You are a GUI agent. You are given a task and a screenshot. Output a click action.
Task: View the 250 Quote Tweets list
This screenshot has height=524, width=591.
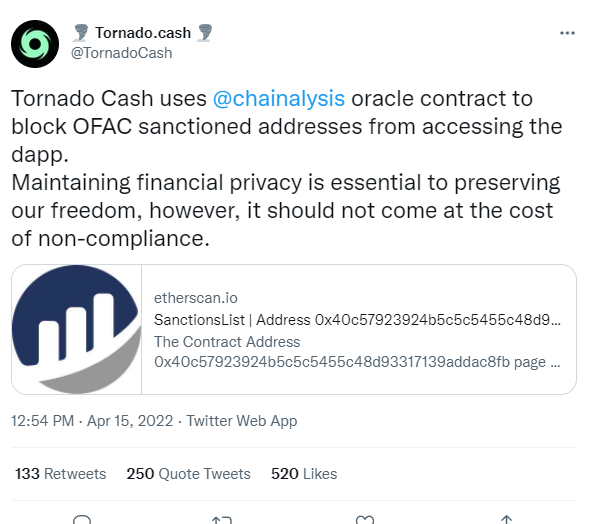pyautogui.click(x=188, y=474)
